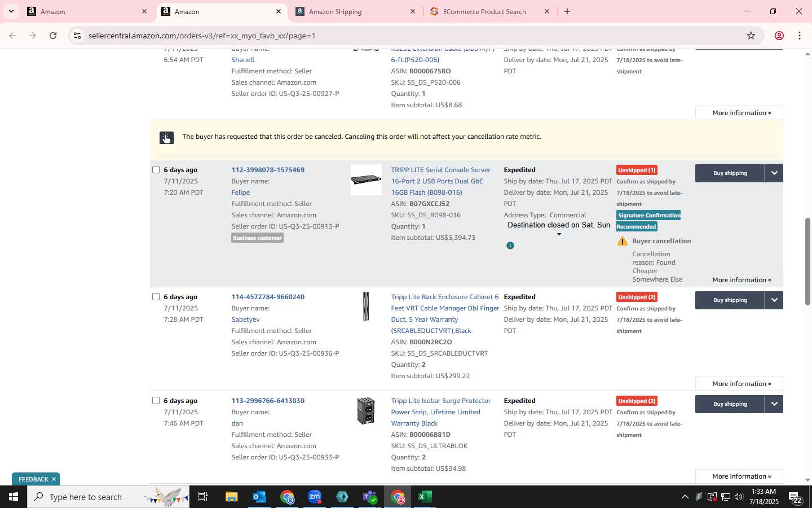Click the browser address bar URL

pyautogui.click(x=202, y=36)
